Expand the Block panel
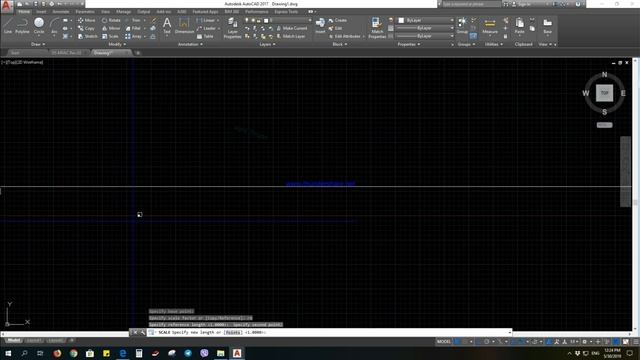This screenshot has height=360, width=640. pyautogui.click(x=340, y=44)
